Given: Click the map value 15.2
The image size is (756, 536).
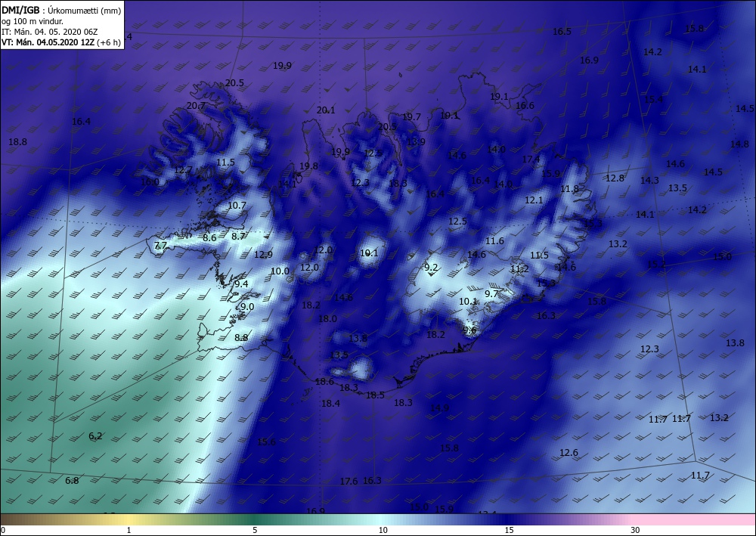Looking at the screenshot, I should tap(656, 264).
